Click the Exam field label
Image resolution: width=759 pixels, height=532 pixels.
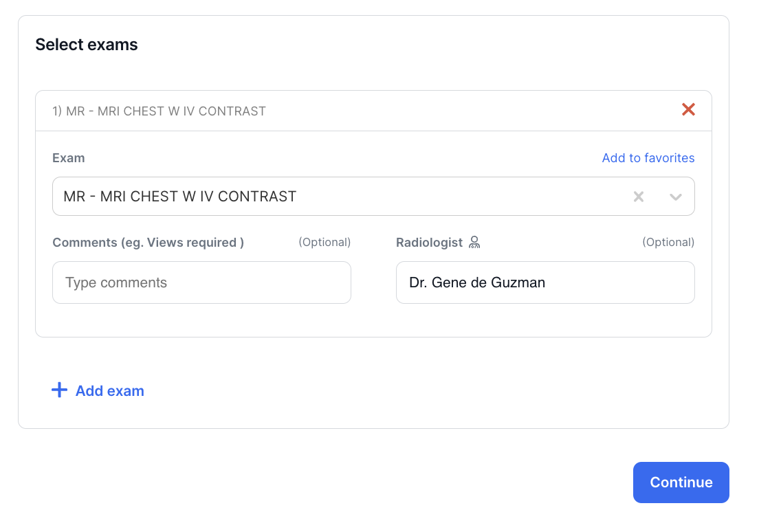tap(69, 158)
